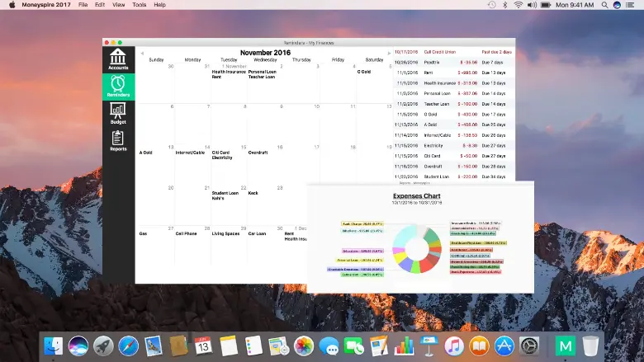This screenshot has height=362, width=644.
Task: Open Mail stamp icon in the dock
Action: tap(154, 346)
